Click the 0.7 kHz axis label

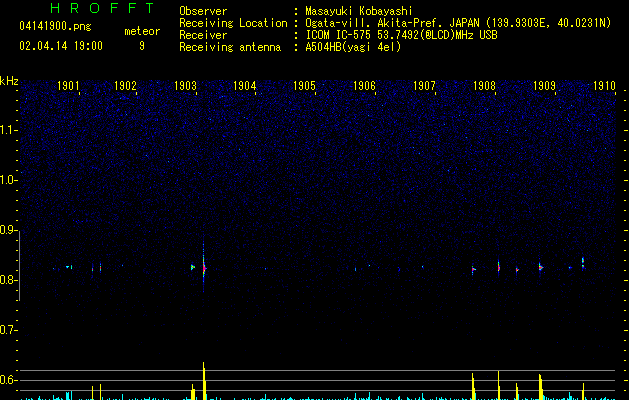pyautogui.click(x=8, y=330)
